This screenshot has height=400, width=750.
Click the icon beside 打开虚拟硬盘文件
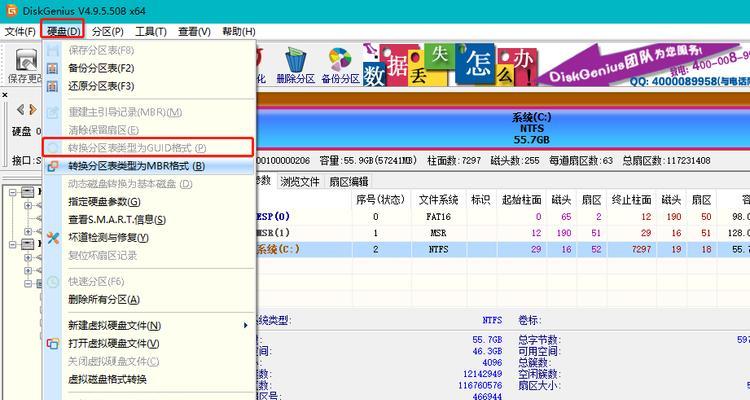(53, 344)
